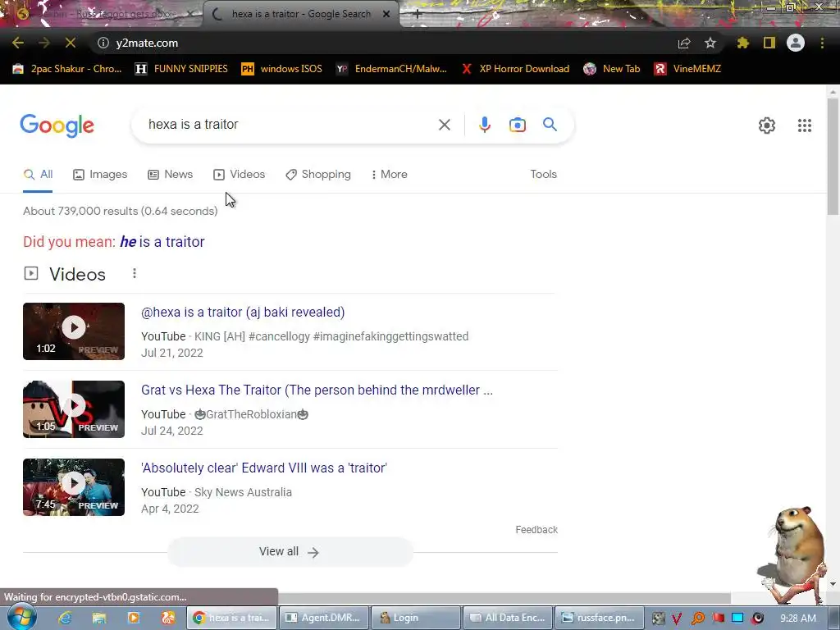Click the Feedback link under the videos
Viewport: 840px width, 630px height.
click(x=536, y=530)
